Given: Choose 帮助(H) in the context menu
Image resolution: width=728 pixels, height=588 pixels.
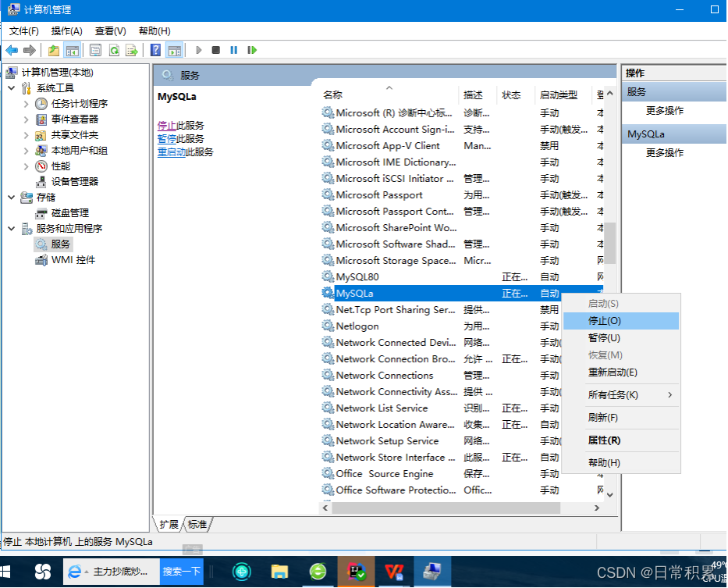Looking at the screenshot, I should pyautogui.click(x=621, y=463).
